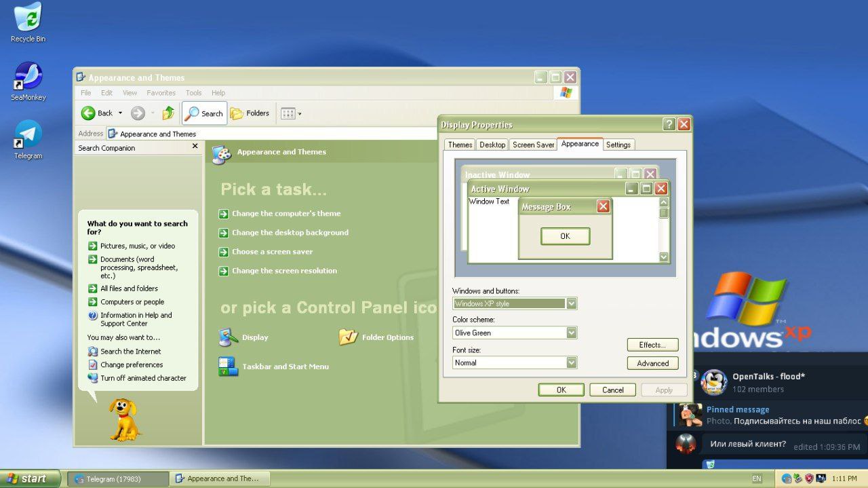This screenshot has width=868, height=488.
Task: Click Choose a screen saver task
Action: [273, 252]
